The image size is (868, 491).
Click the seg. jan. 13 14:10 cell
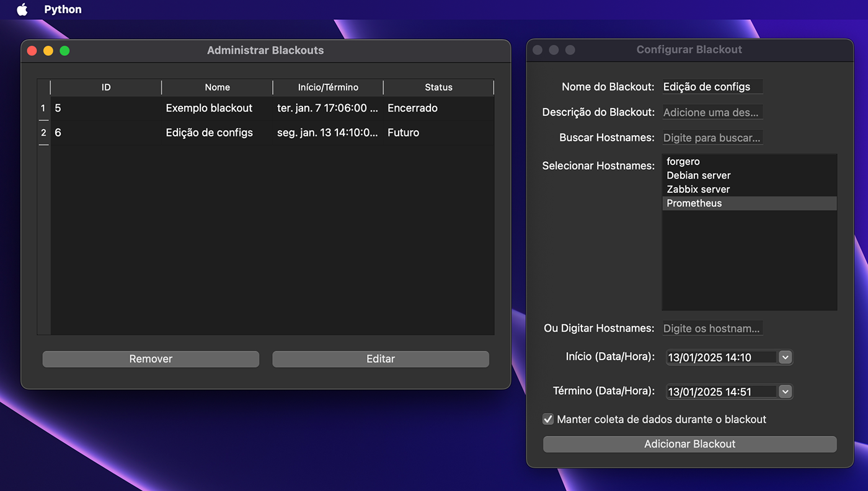coord(328,133)
